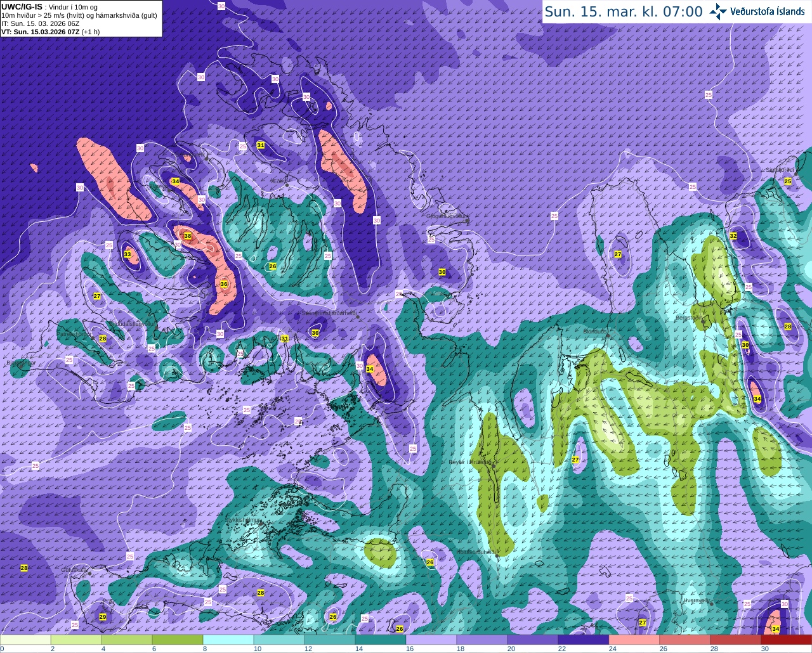Image resolution: width=812 pixels, height=653 pixels.
Task: Pick the lavender 16–18 m/s legend swatch
Action: 431,640
